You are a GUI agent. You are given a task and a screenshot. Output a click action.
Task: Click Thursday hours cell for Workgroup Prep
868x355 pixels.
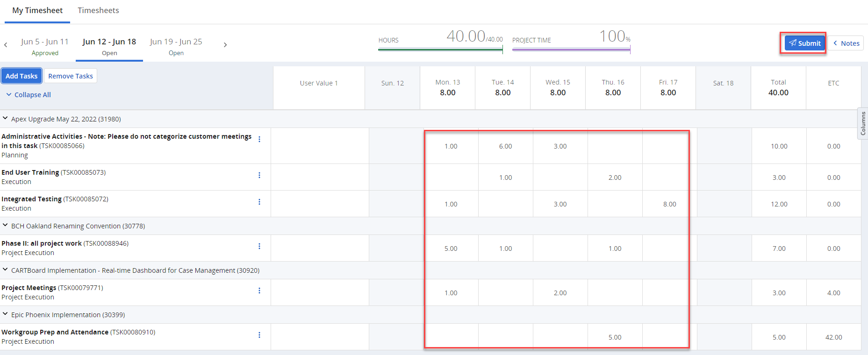point(615,337)
